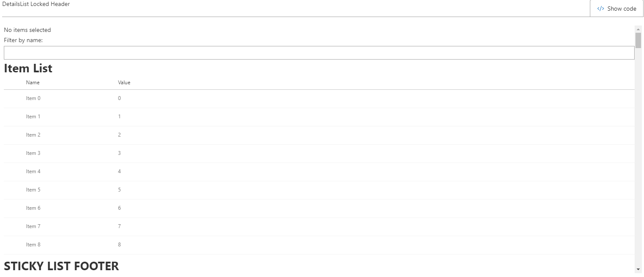Screen dimensions: 644x277
Task: Click the value cell showing 4
Action: tap(119, 171)
